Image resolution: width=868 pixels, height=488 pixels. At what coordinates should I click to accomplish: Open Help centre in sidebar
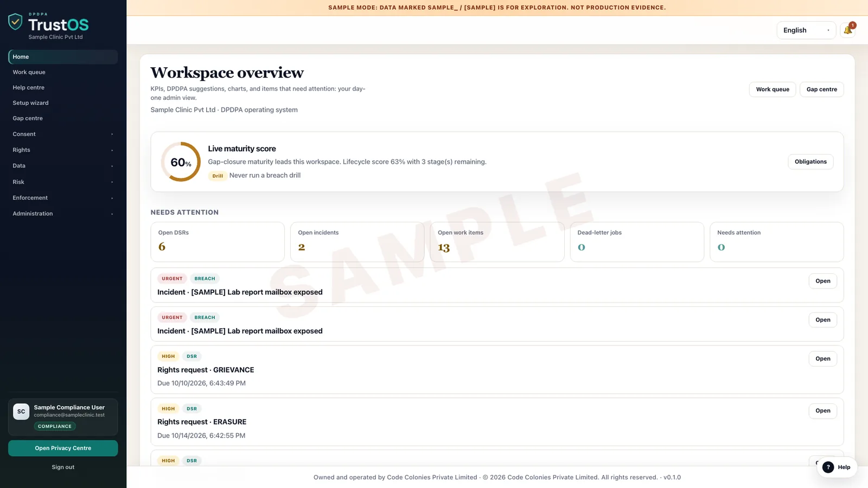tap(63, 87)
